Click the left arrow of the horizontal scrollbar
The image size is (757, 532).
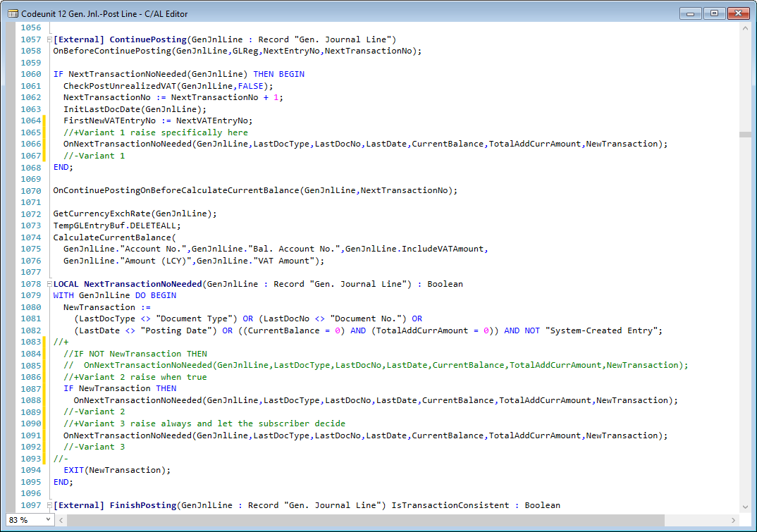[x=61, y=519]
